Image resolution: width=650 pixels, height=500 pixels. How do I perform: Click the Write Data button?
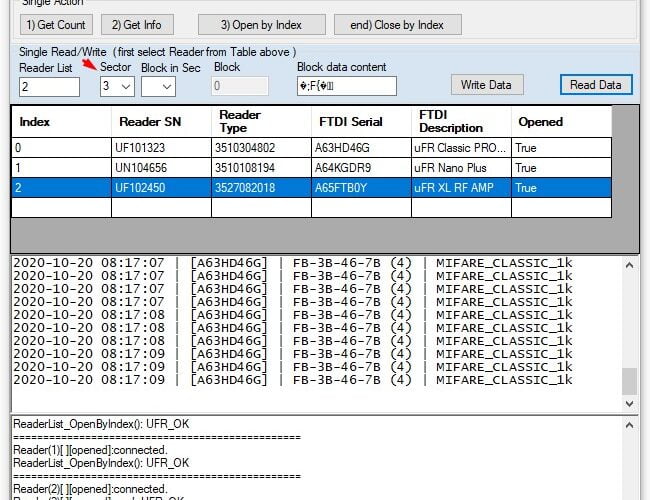pos(487,85)
